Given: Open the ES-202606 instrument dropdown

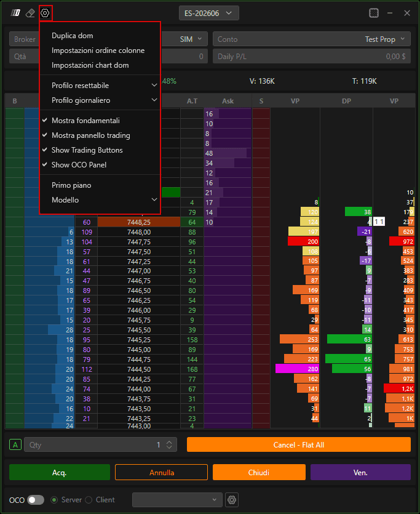Looking at the screenshot, I should click(x=209, y=14).
